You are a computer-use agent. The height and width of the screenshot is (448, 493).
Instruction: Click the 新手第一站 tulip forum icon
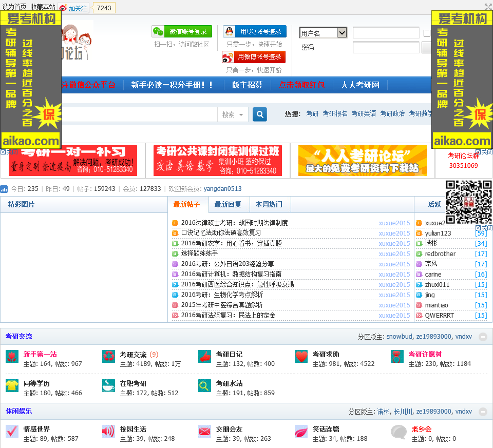point(12,357)
